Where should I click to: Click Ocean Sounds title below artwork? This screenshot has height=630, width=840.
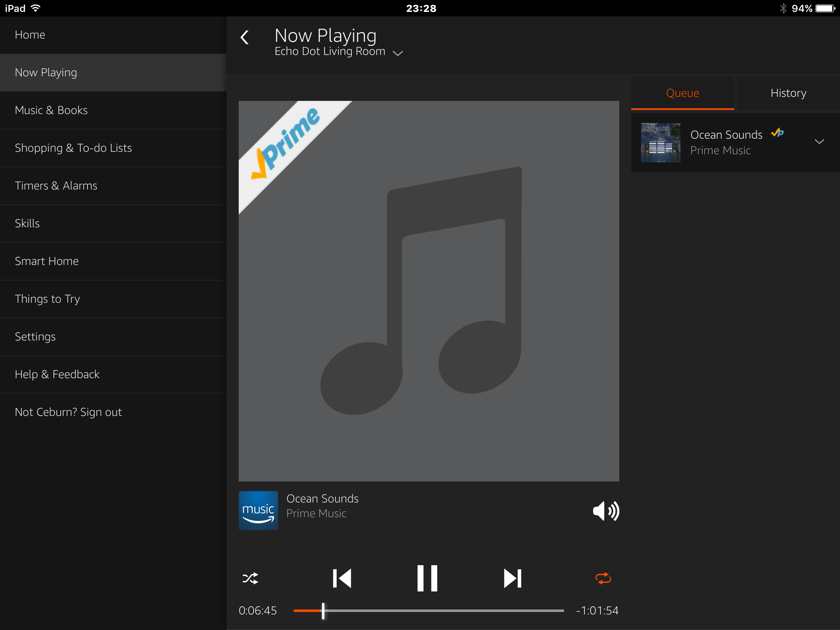(322, 499)
